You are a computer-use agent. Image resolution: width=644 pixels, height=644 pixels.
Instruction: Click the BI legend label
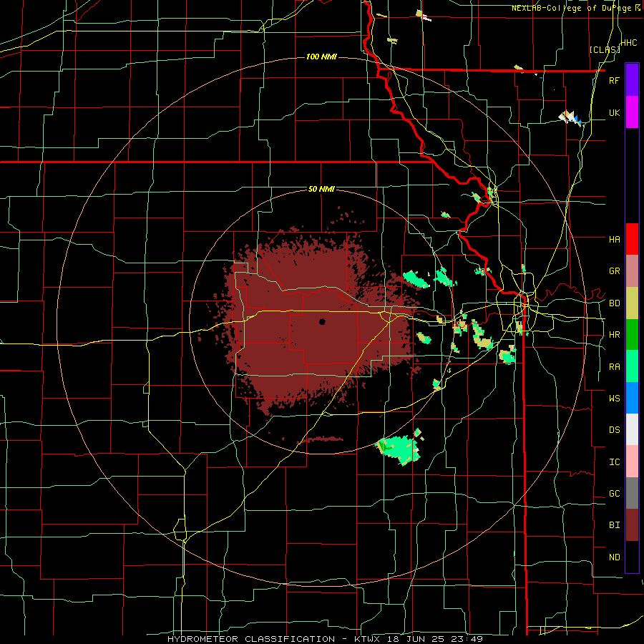click(614, 525)
